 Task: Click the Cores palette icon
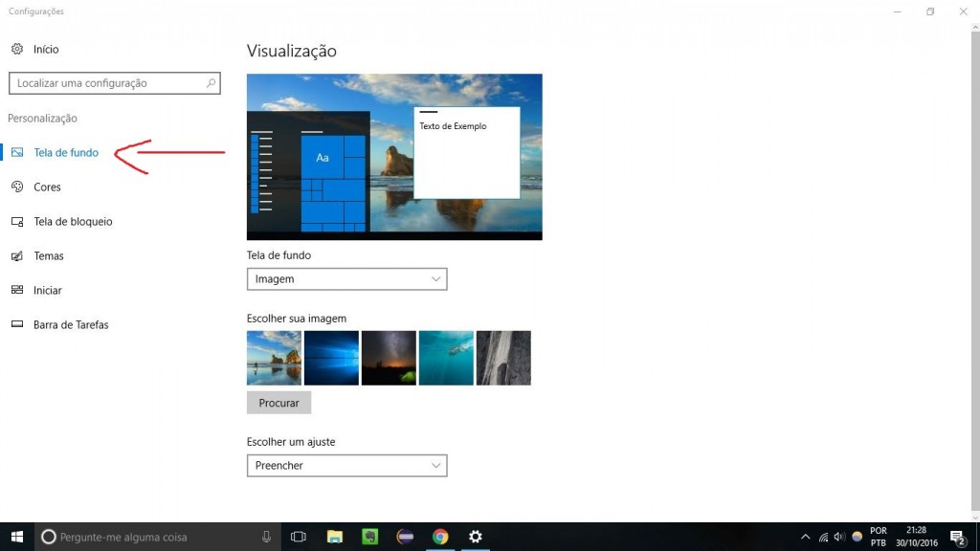17,187
